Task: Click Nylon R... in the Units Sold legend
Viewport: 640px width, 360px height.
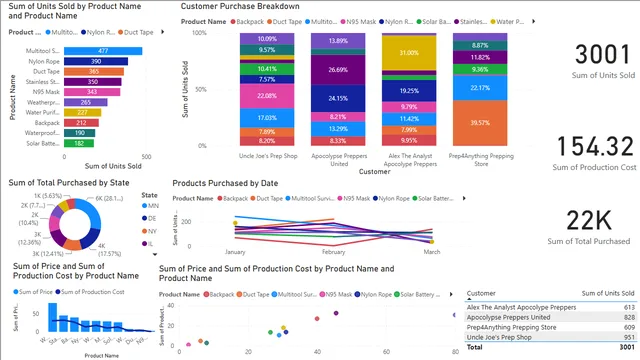Action: pos(98,32)
